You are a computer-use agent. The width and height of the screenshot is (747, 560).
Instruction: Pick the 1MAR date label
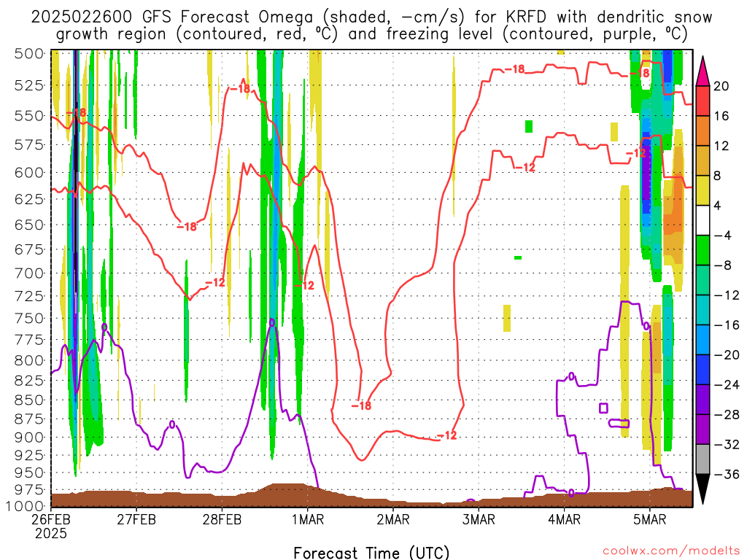point(308,519)
